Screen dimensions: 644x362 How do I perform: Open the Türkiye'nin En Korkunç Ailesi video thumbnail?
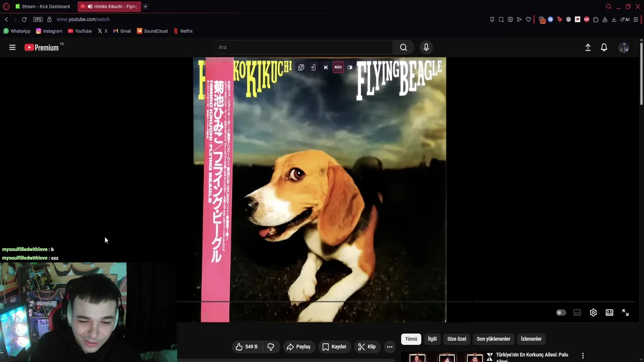point(446,357)
